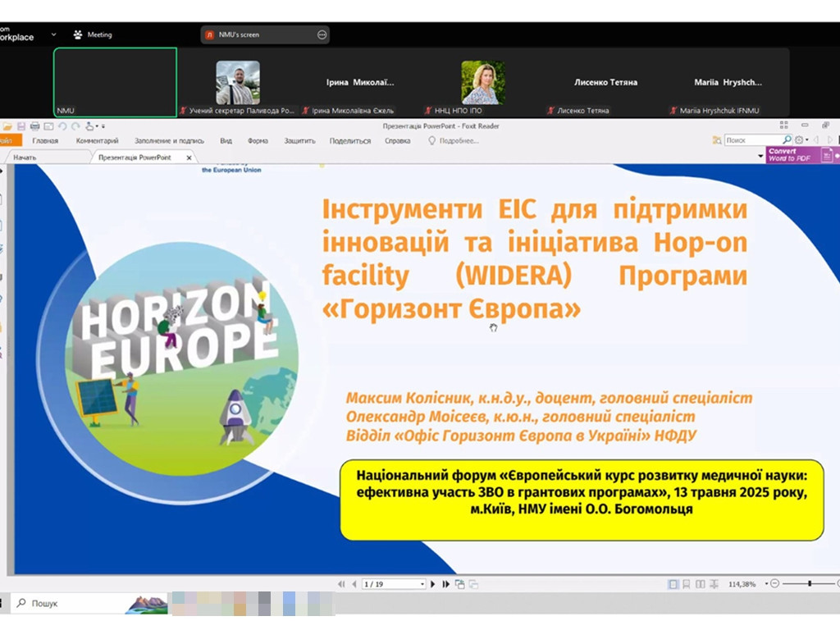This screenshot has width=840, height=630.
Task: Click the NMU's screen sharing indicator
Action: coord(265,34)
